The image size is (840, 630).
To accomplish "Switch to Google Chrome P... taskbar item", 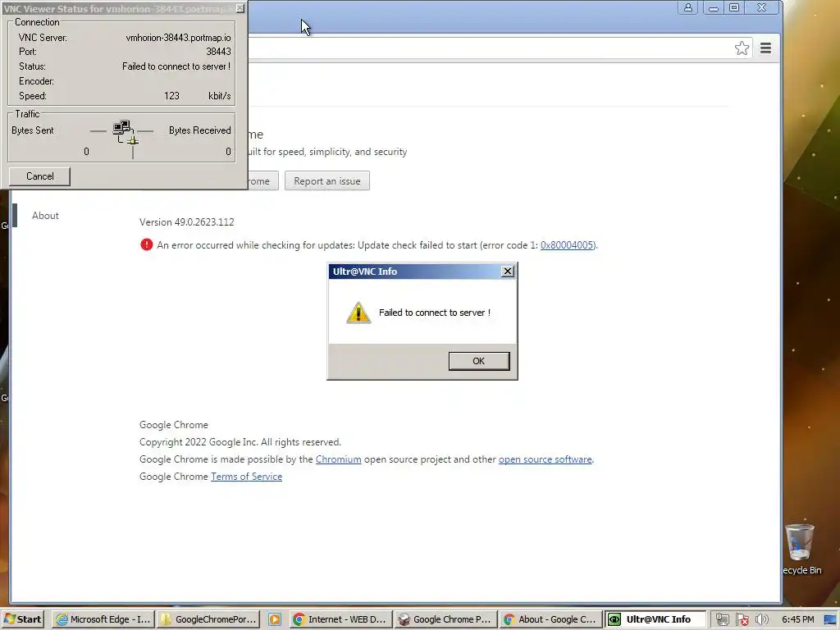I will (x=445, y=619).
